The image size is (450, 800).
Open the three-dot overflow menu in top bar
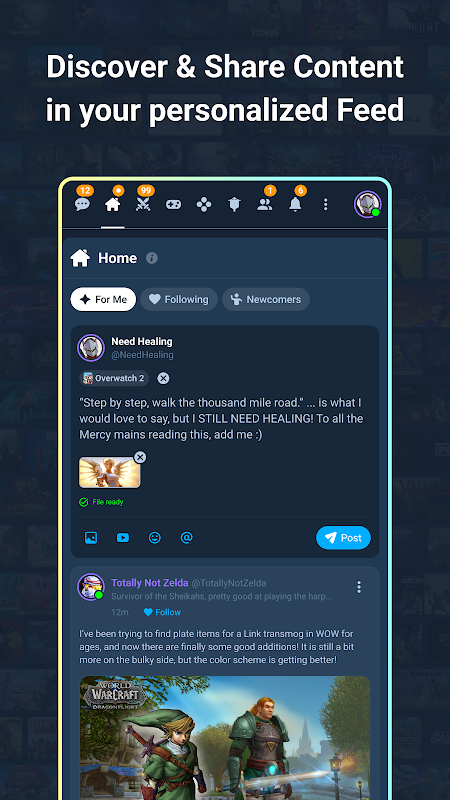click(326, 205)
